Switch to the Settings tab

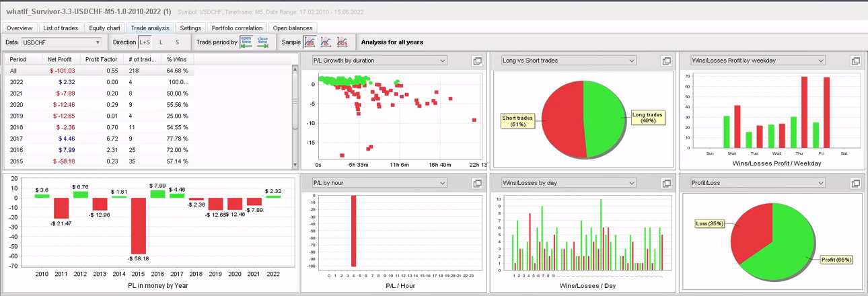tap(190, 28)
